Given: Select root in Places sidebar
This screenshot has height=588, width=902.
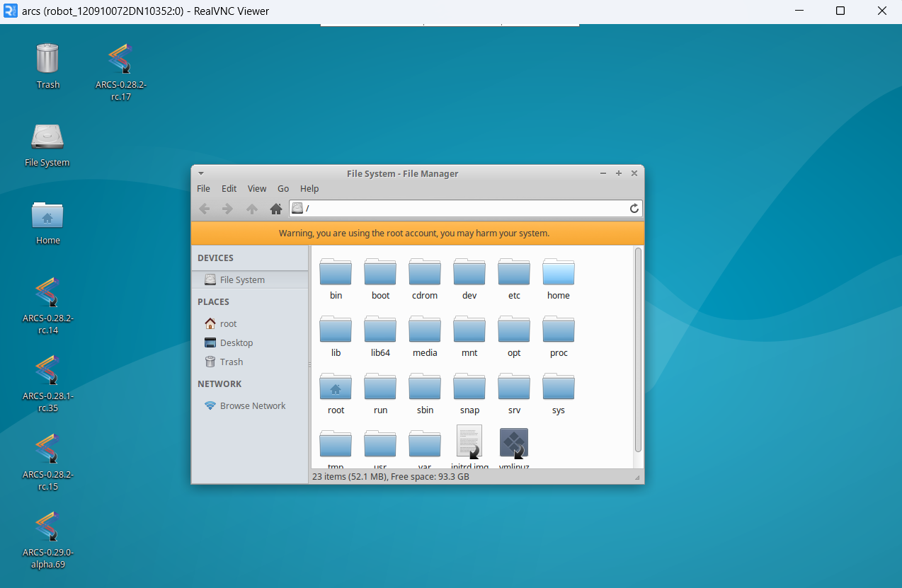Looking at the screenshot, I should coord(250,323).
